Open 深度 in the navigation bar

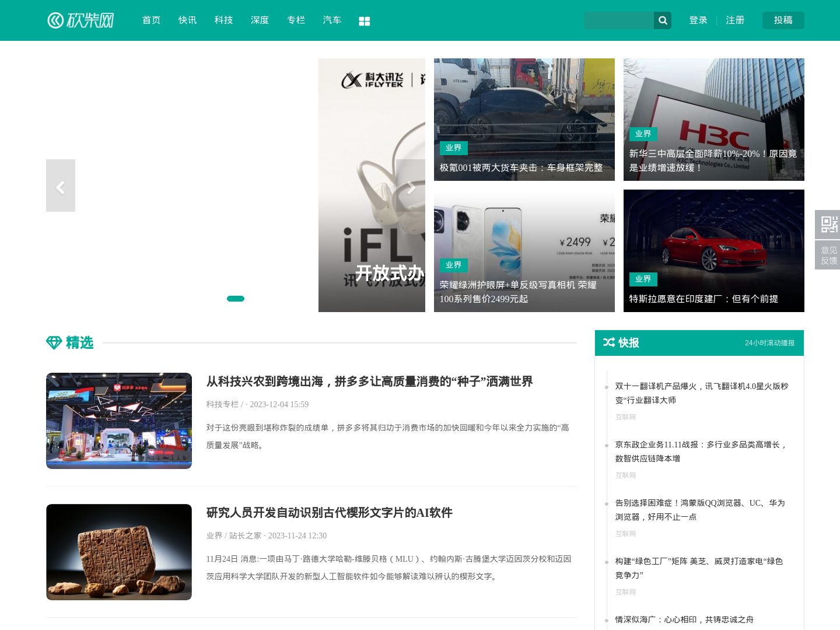pyautogui.click(x=260, y=20)
